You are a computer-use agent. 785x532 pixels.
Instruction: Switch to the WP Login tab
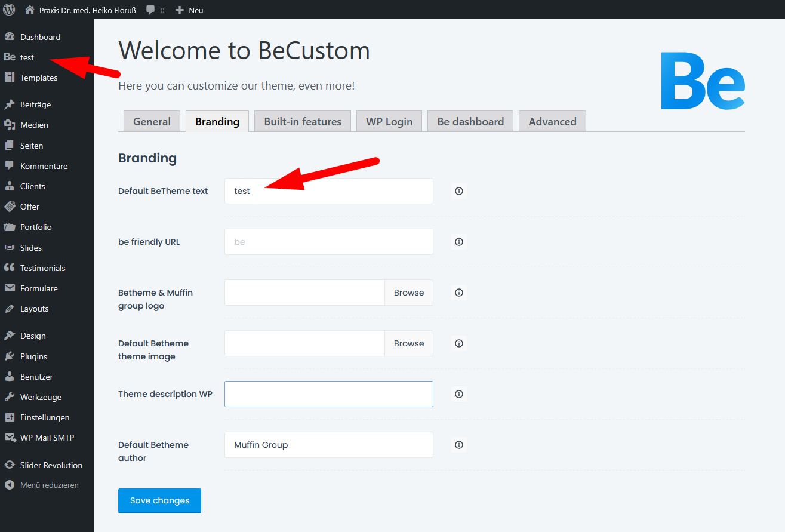tap(389, 121)
